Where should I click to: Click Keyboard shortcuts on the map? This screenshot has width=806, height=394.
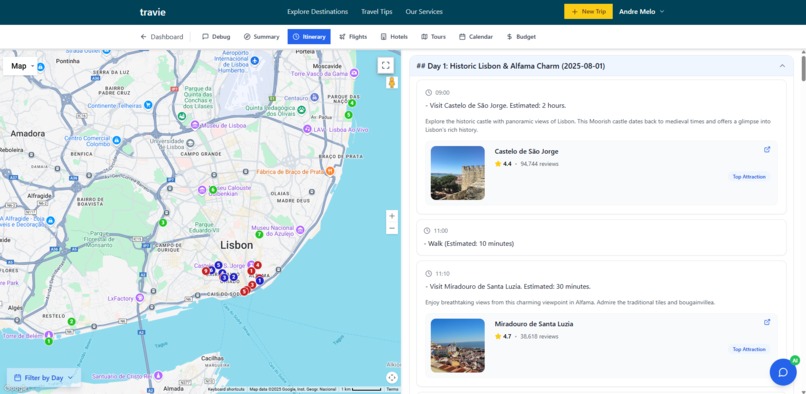pos(226,389)
